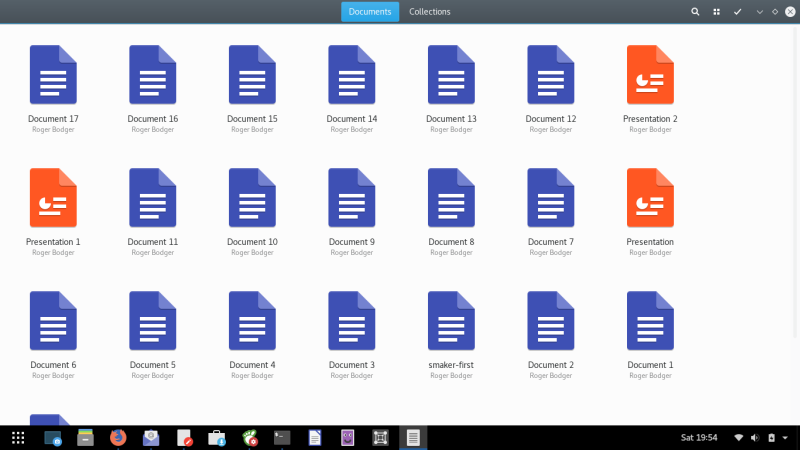Click the "Document 1" file name
The image size is (800, 450).
pyautogui.click(x=650, y=365)
